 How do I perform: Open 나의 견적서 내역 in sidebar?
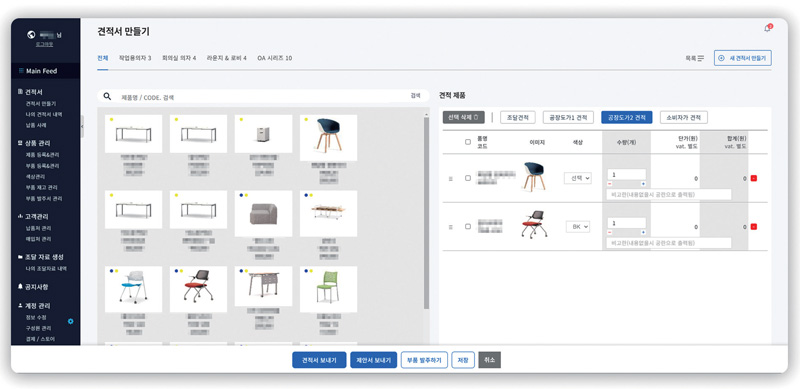click(x=44, y=114)
